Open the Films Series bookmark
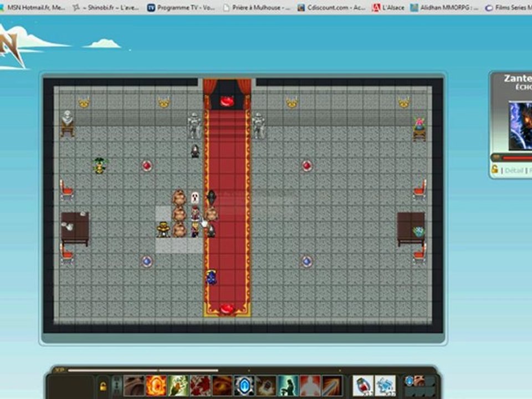The height and width of the screenshot is (399, 532). (509, 7)
